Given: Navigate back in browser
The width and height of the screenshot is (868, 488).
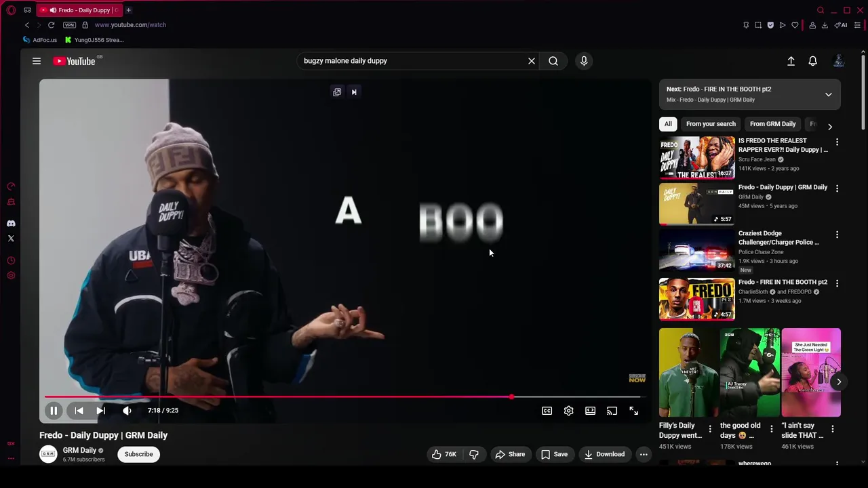Looking at the screenshot, I should tap(27, 25).
